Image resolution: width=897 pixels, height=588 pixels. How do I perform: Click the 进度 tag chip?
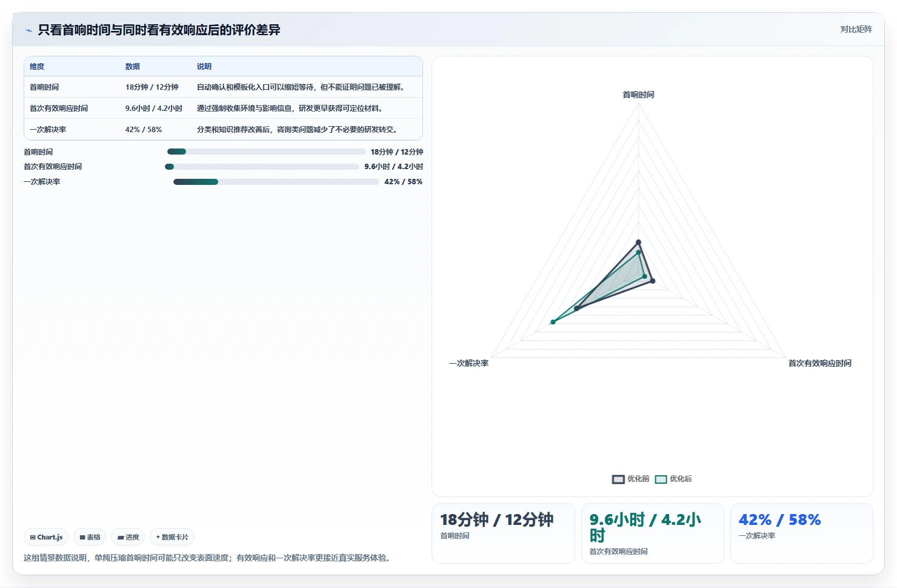pyautogui.click(x=128, y=537)
